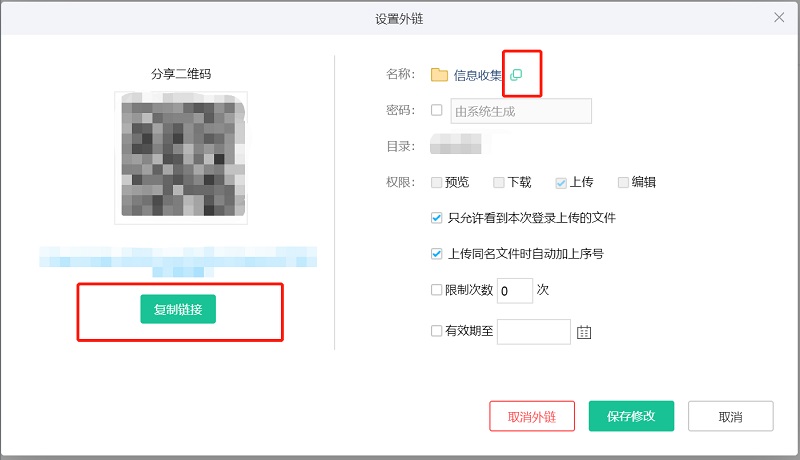The image size is (800, 460).
Task: Click the 限制次数 number input showing 0
Action: pos(515,291)
